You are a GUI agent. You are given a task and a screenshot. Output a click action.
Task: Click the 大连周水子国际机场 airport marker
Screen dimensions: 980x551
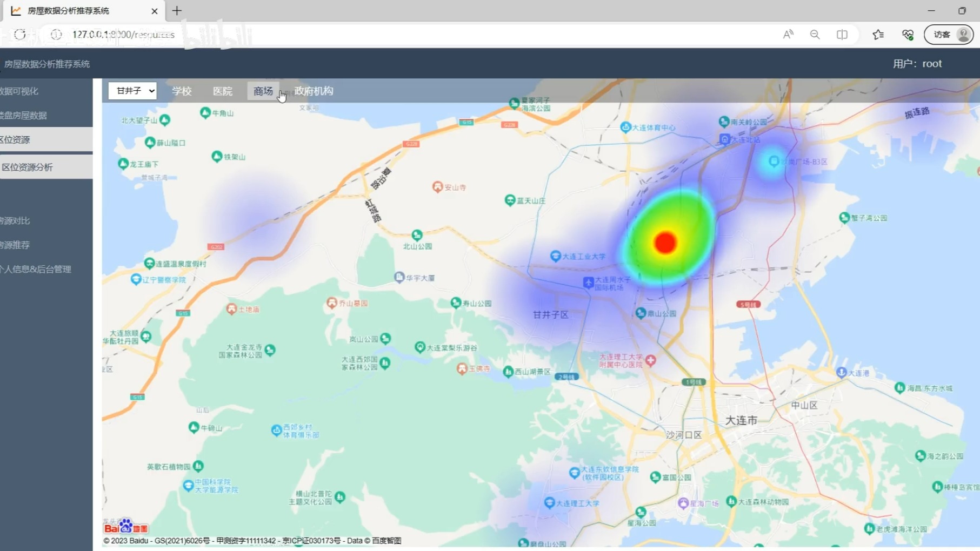(x=589, y=282)
